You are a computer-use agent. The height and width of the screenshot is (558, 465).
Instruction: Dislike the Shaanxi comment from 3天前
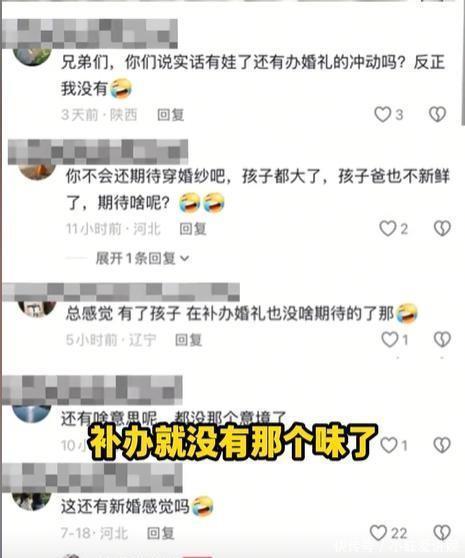coord(437,115)
